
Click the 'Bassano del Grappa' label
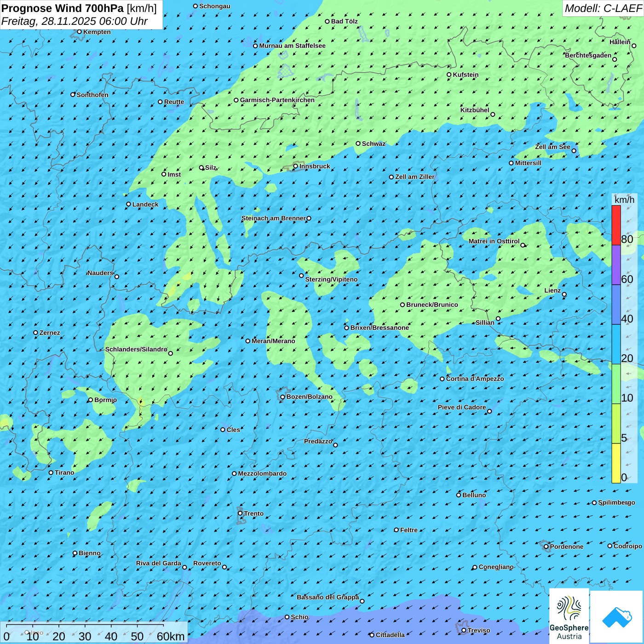coord(328,597)
